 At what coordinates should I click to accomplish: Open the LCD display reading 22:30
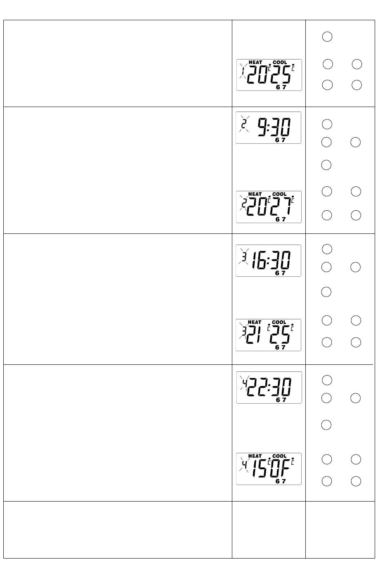point(269,388)
